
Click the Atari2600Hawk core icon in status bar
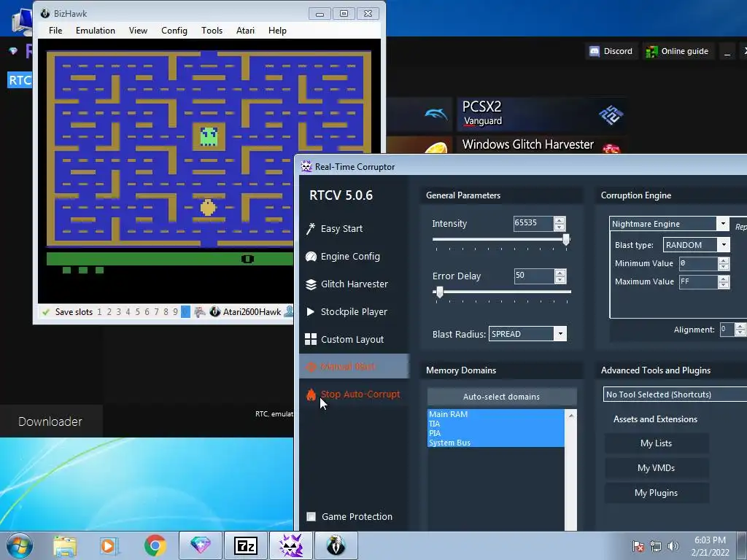click(215, 312)
